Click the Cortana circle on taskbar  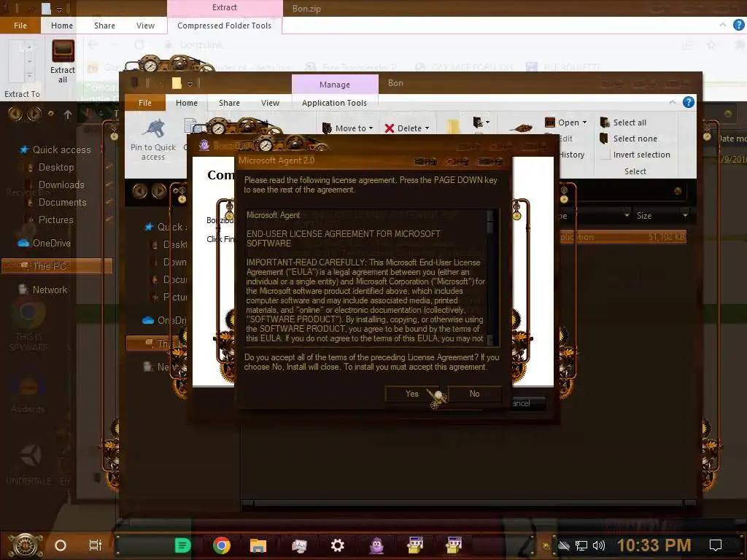(61, 545)
